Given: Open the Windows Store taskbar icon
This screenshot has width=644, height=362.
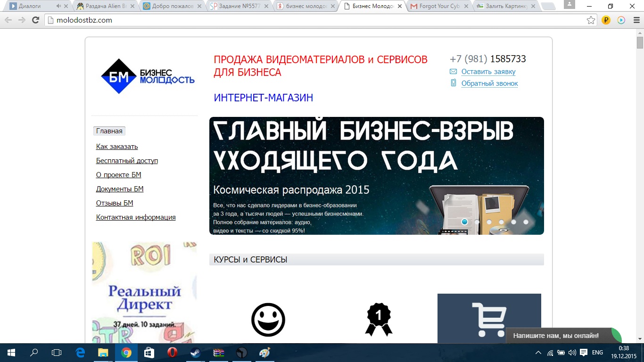Looking at the screenshot, I should (149, 353).
